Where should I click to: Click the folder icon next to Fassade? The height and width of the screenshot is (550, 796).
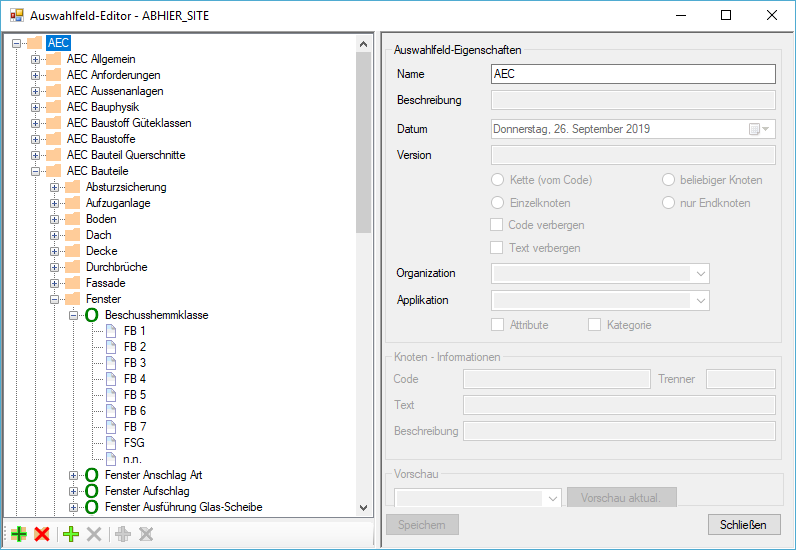click(x=73, y=283)
